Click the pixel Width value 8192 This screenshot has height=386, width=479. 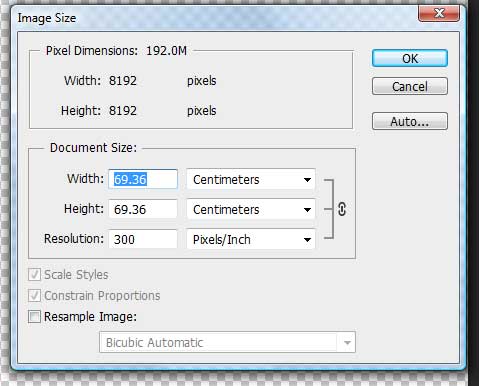coord(123,81)
